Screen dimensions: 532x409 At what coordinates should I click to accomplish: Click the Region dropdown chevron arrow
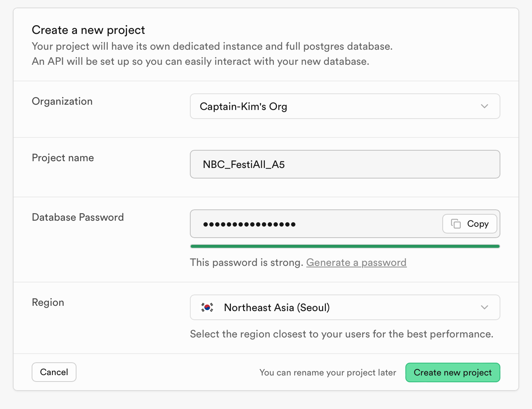(x=485, y=307)
